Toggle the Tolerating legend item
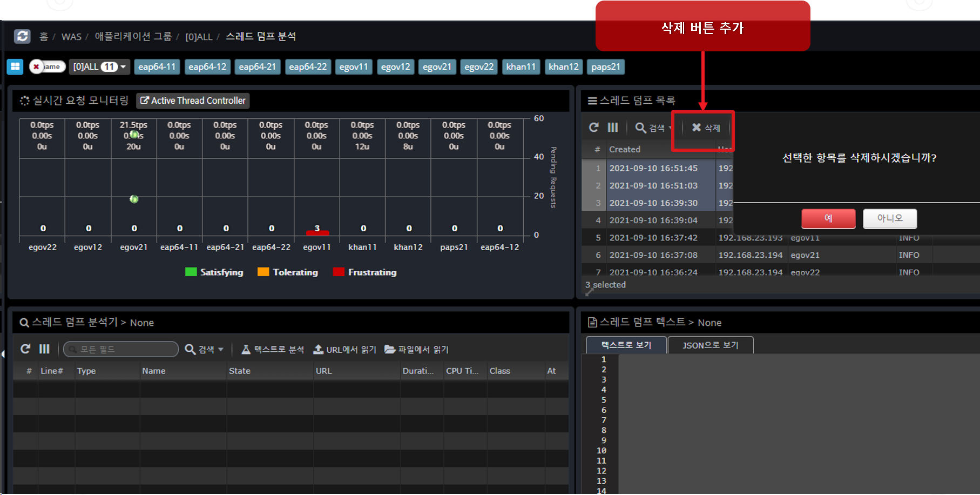980x495 pixels. click(x=288, y=272)
